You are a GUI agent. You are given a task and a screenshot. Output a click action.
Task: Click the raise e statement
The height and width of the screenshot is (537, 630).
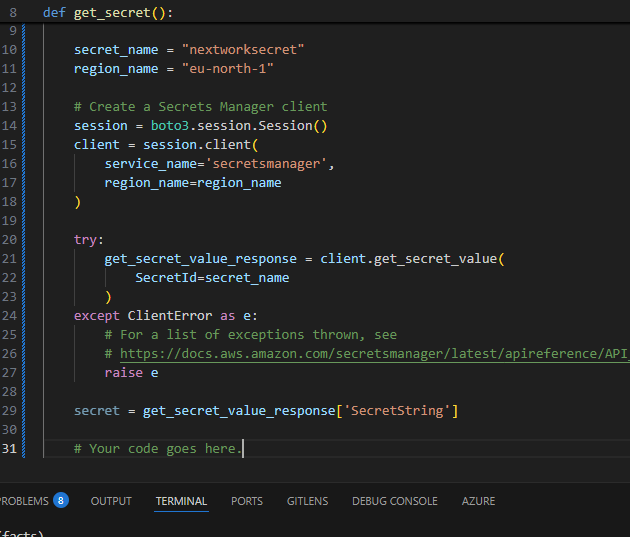(131, 373)
